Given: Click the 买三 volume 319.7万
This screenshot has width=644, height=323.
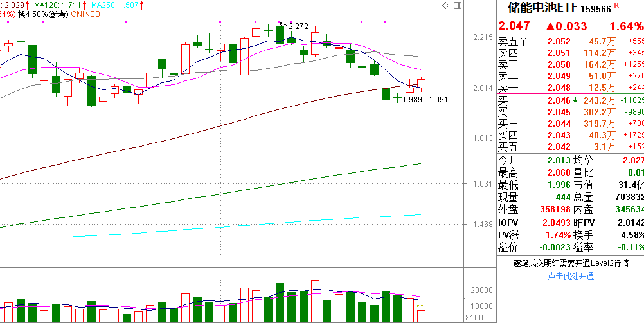Looking at the screenshot, I should 600,124.
